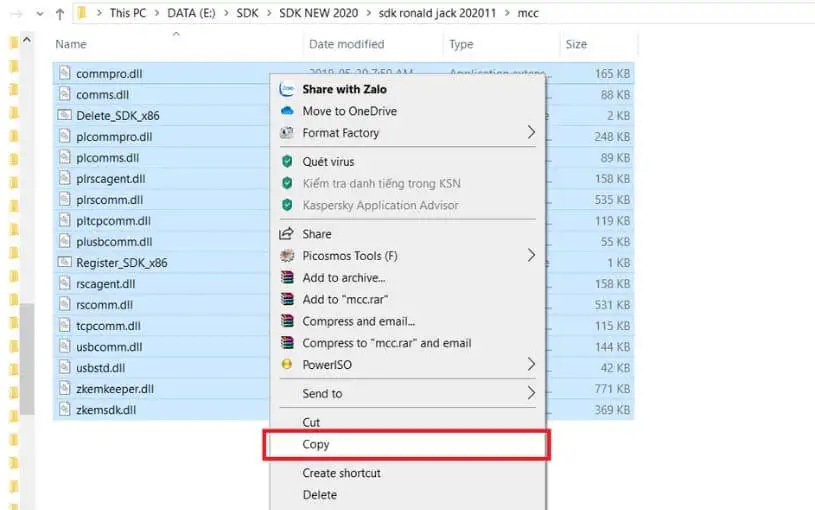This screenshot has height=510, width=815.
Task: Click the Format Factory icon
Action: (287, 133)
